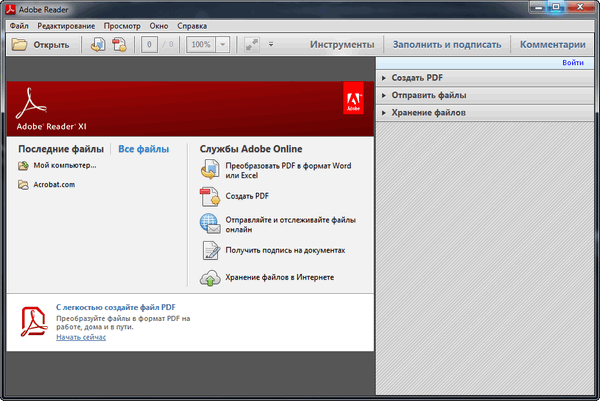Click the cloud upload storage icon
600x401 pixels.
click(x=210, y=278)
